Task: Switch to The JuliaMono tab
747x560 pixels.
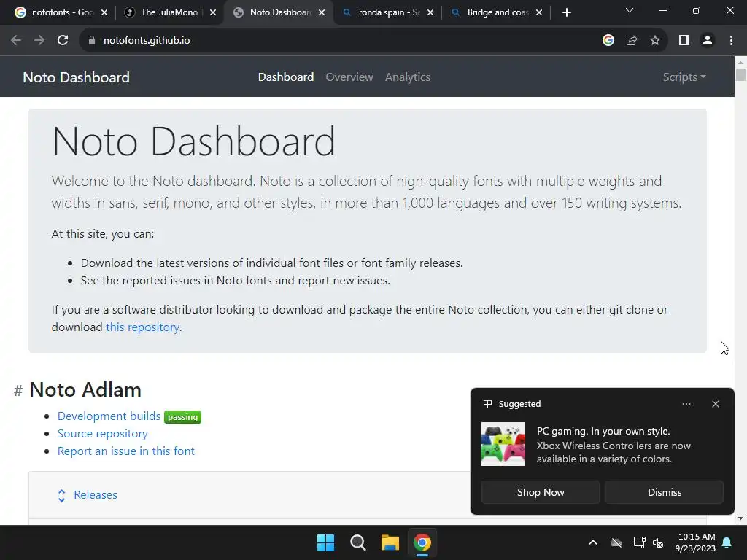Action: [169, 12]
